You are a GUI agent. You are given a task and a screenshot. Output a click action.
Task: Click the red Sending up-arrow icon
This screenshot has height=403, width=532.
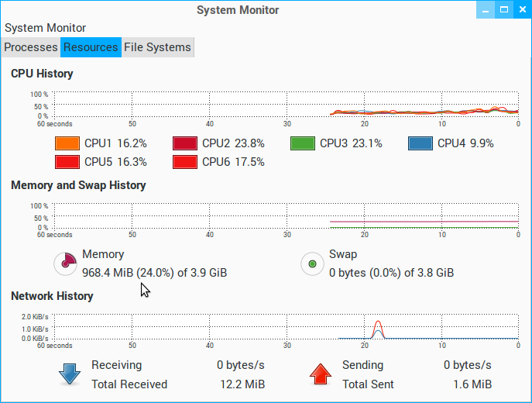point(321,374)
